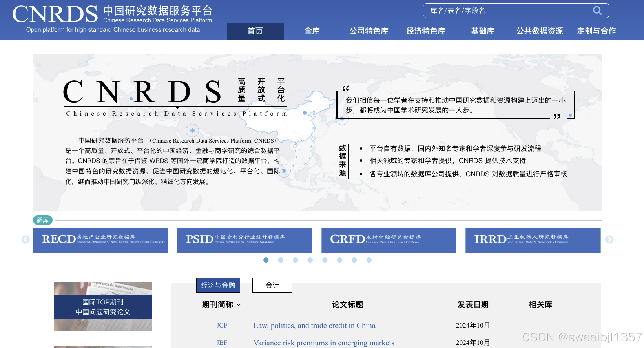Viewport: 644px width, 348px height.
Task: Open the IRRD 工业机器人研究数据库 banner
Action: click(533, 241)
